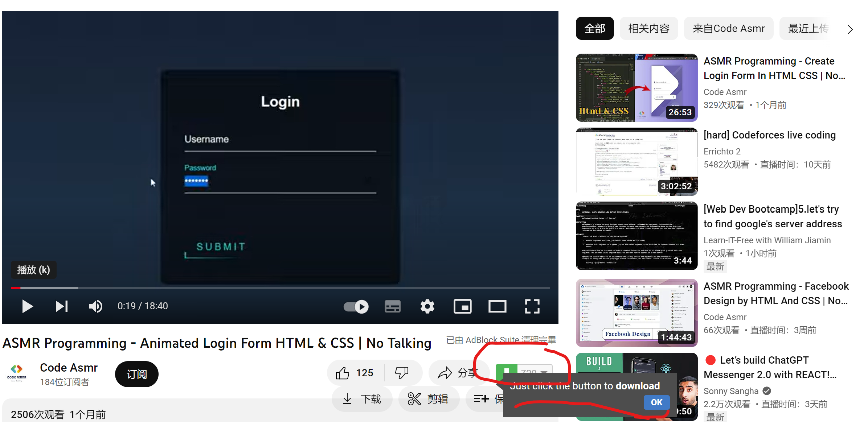
Task: Open the Codeforces live coding thumbnail
Action: [x=636, y=162]
